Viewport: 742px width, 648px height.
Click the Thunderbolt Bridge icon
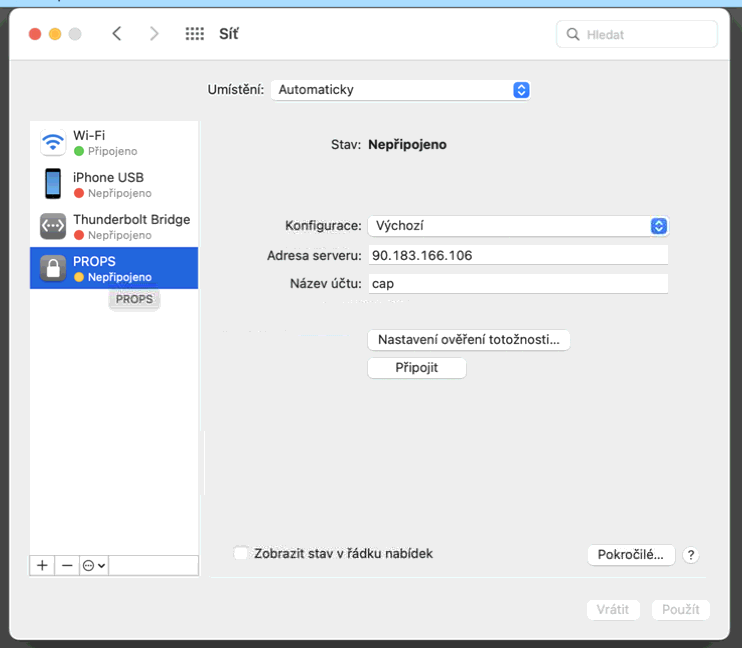[x=52, y=227]
